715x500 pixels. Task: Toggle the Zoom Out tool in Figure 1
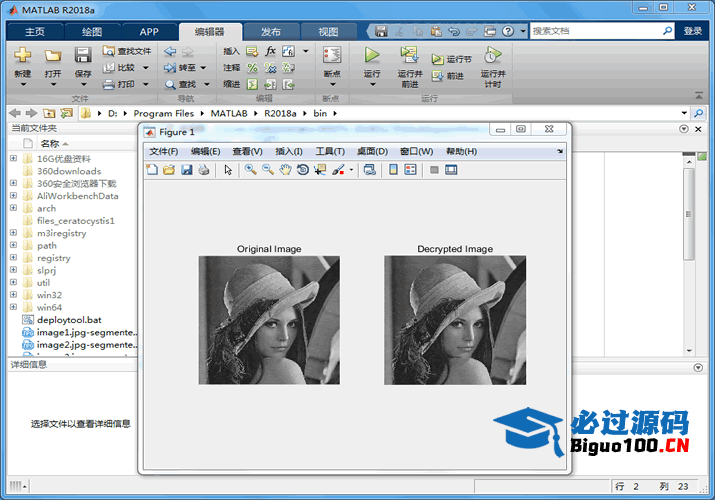pos(268,170)
